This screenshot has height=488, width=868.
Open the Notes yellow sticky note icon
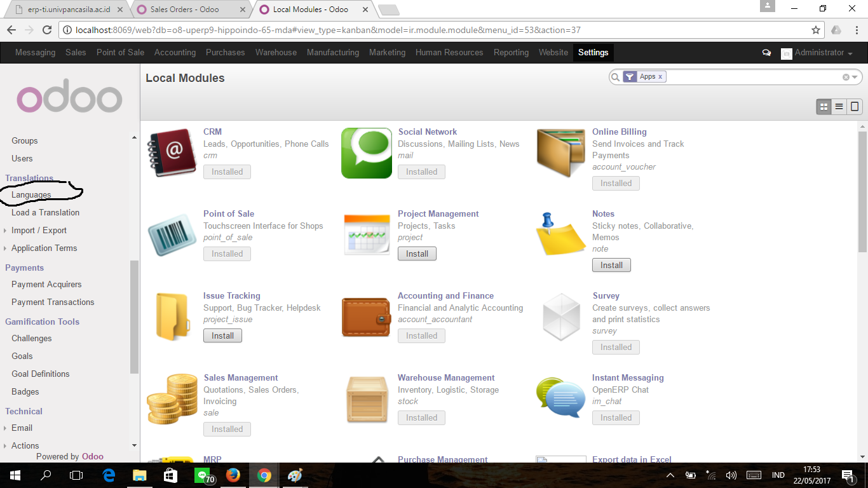click(x=560, y=234)
